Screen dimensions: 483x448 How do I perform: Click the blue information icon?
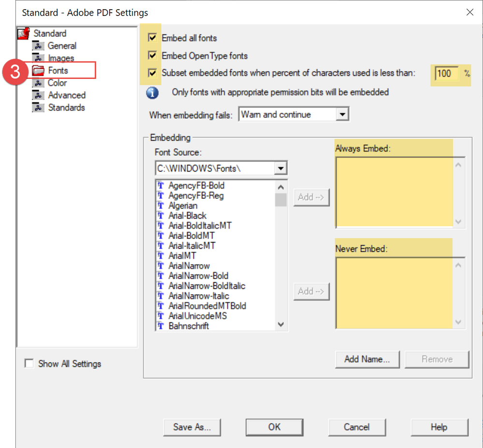point(152,92)
